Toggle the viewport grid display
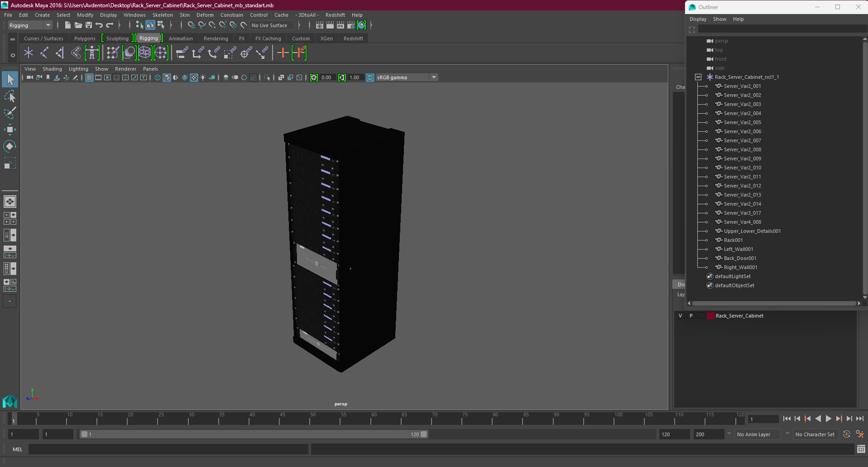 [x=89, y=77]
